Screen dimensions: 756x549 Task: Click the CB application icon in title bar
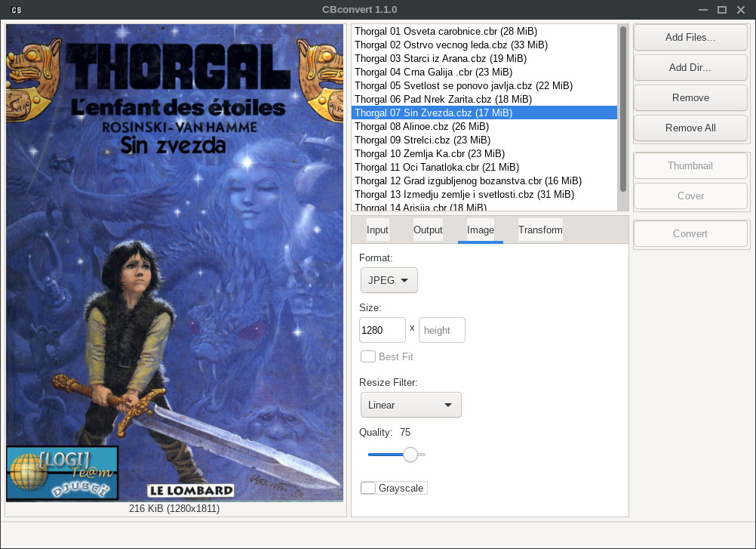tap(16, 10)
